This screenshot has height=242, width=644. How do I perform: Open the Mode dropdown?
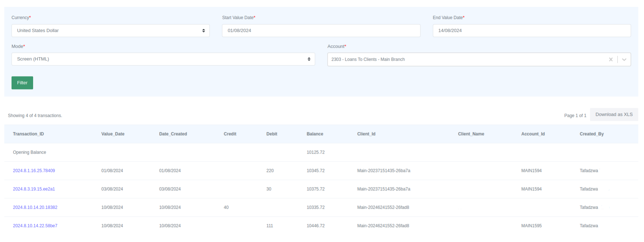[163, 59]
